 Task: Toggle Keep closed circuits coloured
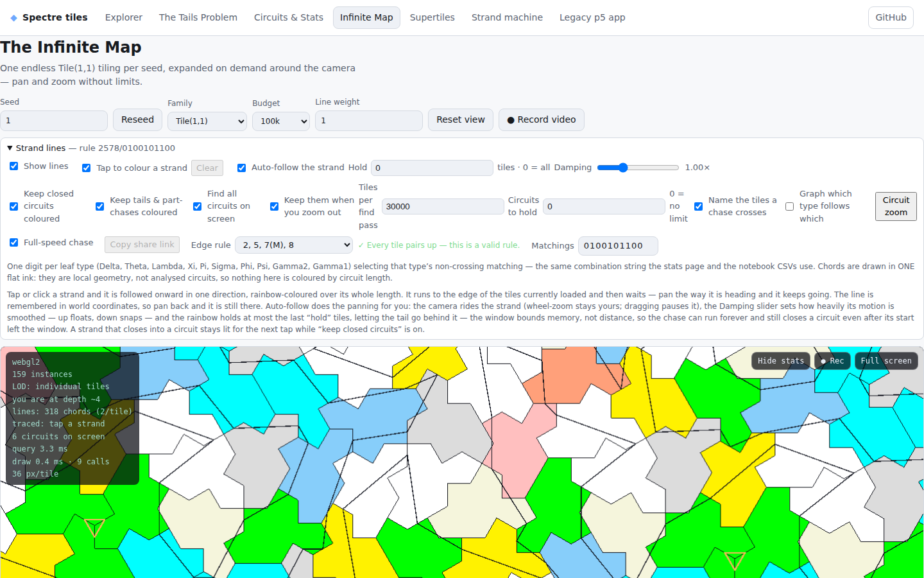coord(14,206)
